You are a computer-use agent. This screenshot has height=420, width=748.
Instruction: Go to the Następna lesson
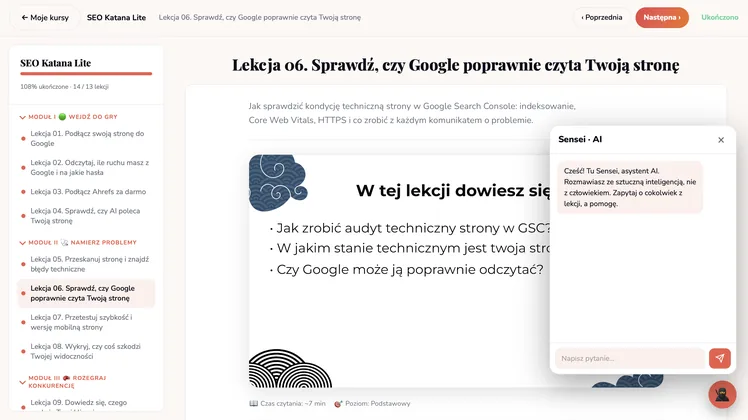pyautogui.click(x=662, y=18)
